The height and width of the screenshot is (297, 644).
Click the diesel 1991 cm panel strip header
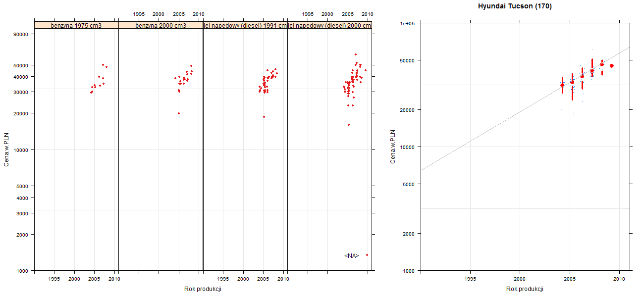tap(245, 25)
